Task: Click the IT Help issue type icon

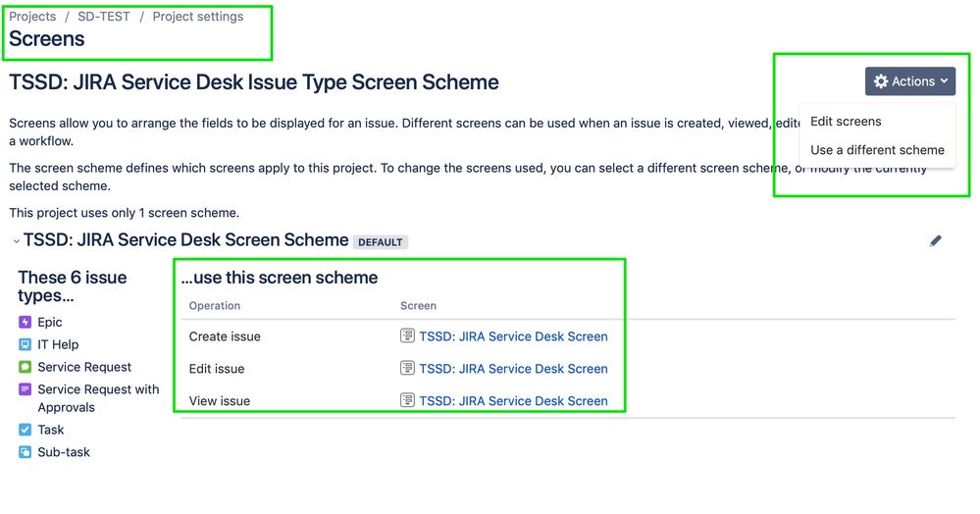Action: pyautogui.click(x=25, y=344)
